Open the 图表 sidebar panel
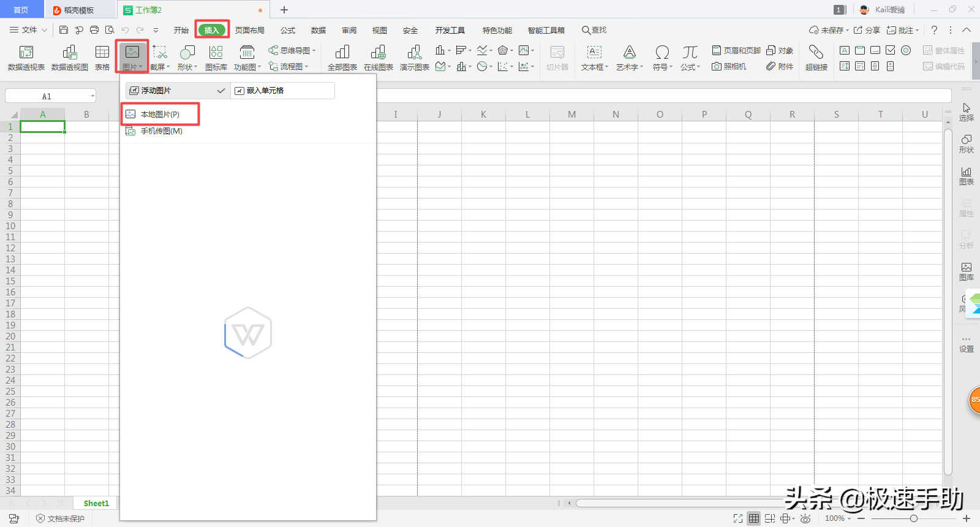Image resolution: width=980 pixels, height=527 pixels. 967,176
